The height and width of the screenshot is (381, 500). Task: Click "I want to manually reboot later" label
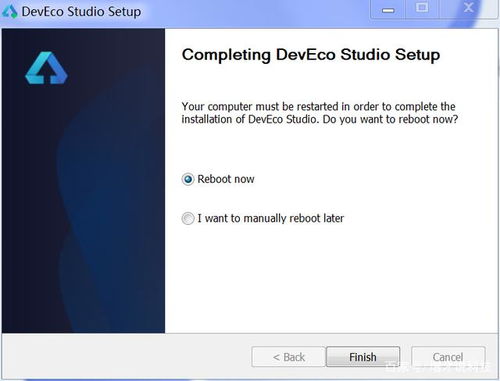[x=270, y=218]
